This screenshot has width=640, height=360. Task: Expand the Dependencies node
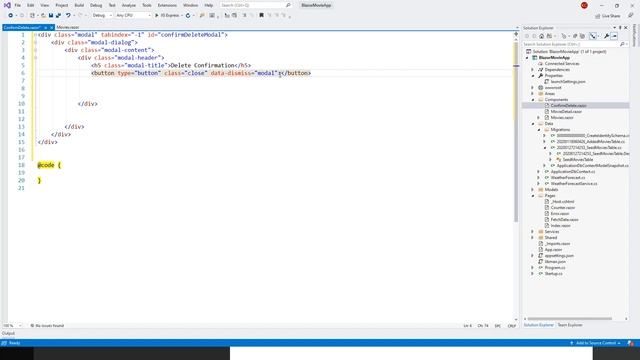533,70
